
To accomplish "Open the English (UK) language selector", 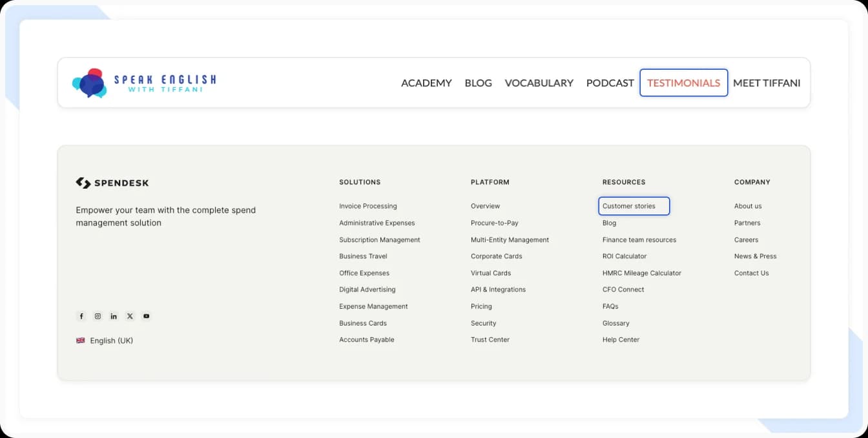I will tap(110, 340).
